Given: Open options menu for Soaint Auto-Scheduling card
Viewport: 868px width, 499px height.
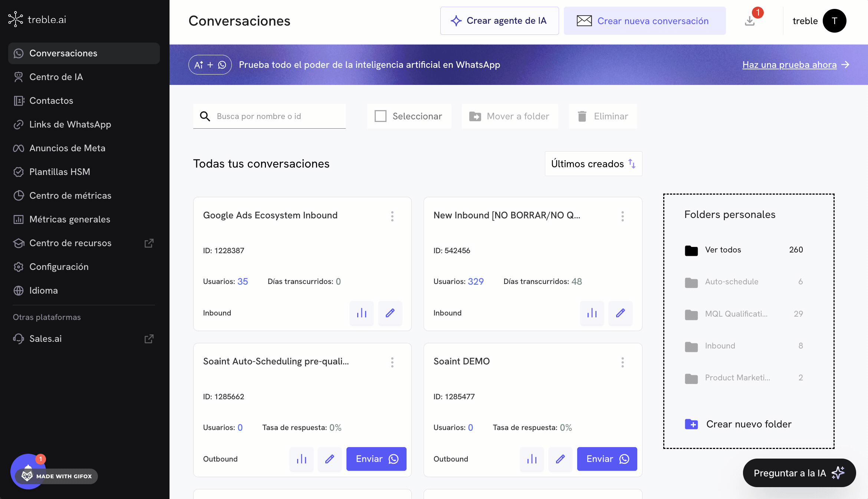Looking at the screenshot, I should (392, 362).
